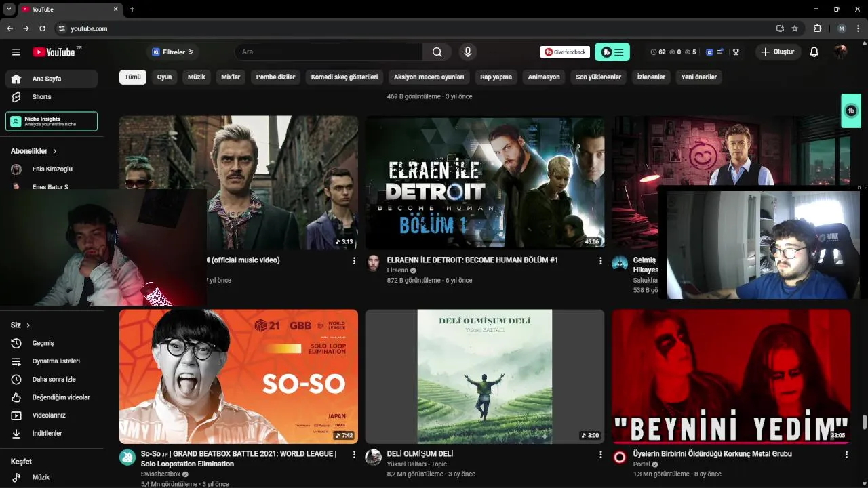868x488 pixels.
Task: Open a new browser tab
Action: click(x=132, y=9)
